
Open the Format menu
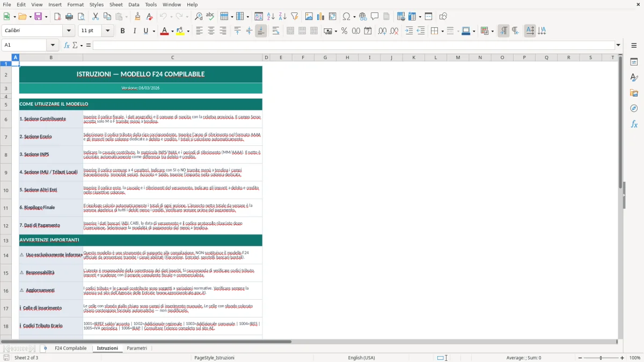(76, 4)
